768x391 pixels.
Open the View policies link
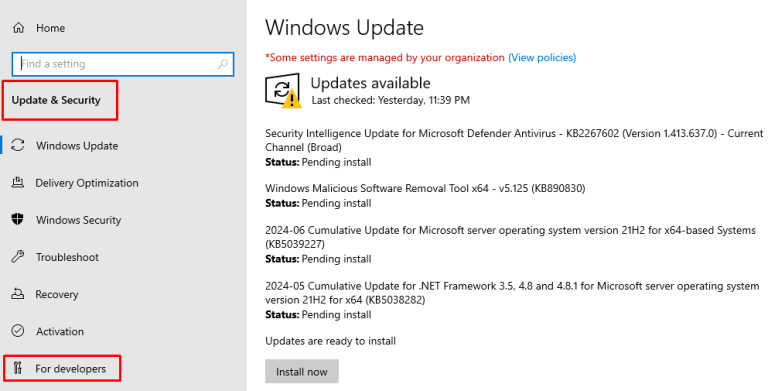click(x=542, y=57)
